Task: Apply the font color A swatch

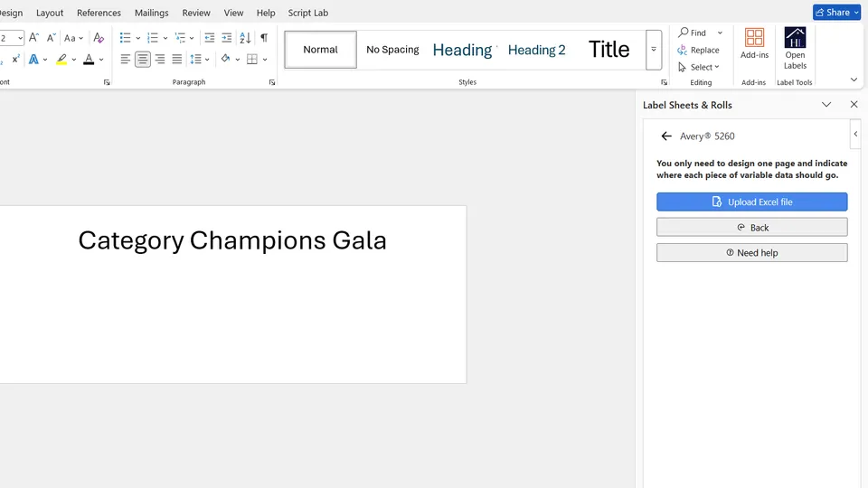Action: 89,59
